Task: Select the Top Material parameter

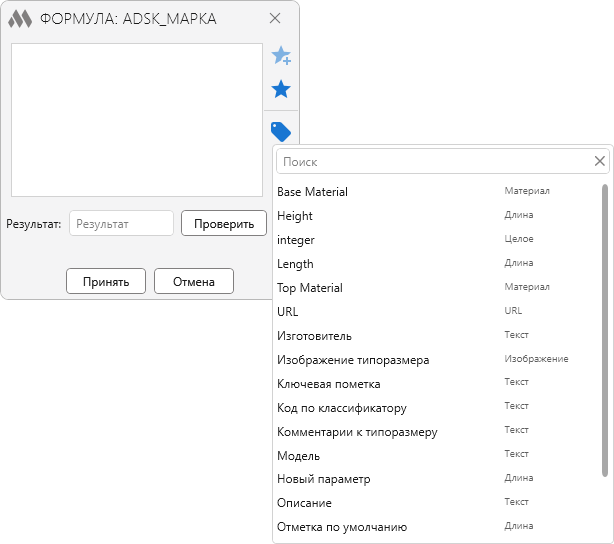Action: [x=438, y=288]
